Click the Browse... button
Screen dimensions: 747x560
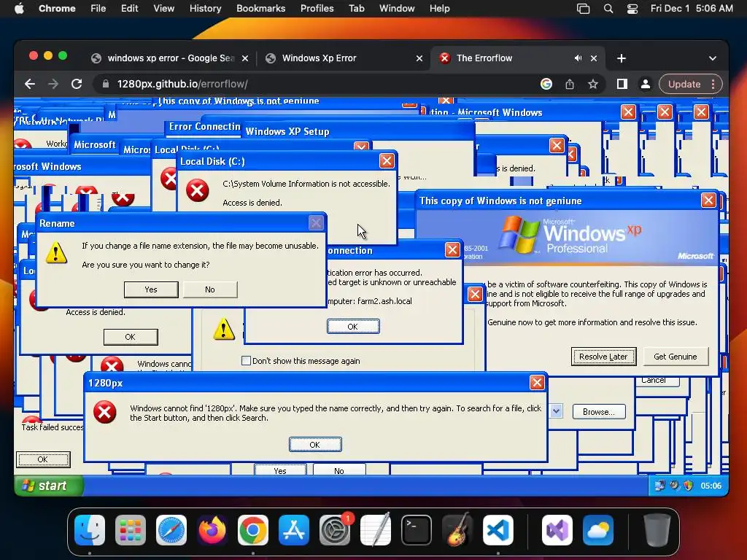point(599,412)
